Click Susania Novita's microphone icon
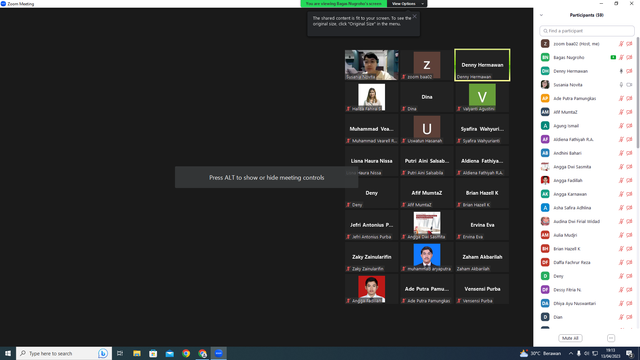640x360 pixels. (x=621, y=85)
